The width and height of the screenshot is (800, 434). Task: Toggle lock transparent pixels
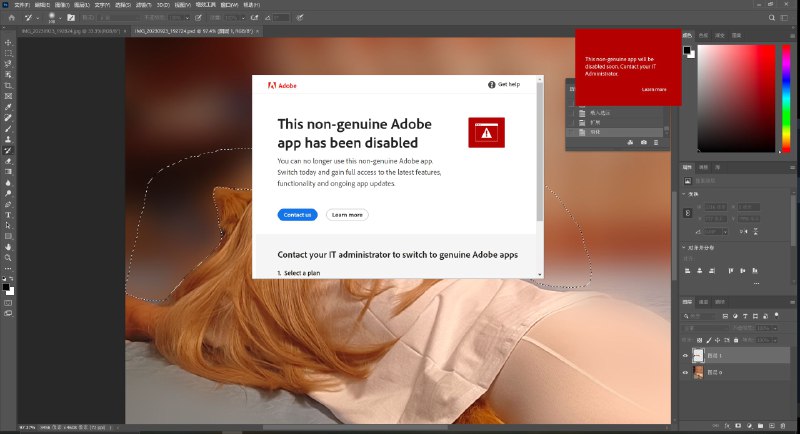pyautogui.click(x=699, y=340)
